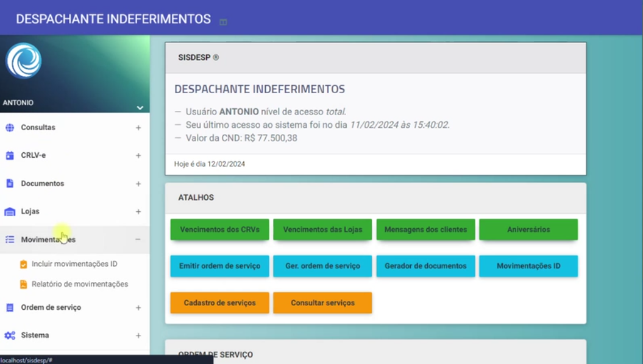Viewport: 643px width, 364px height.
Task: Expand the Consultas menu with plus sign
Action: click(x=138, y=128)
